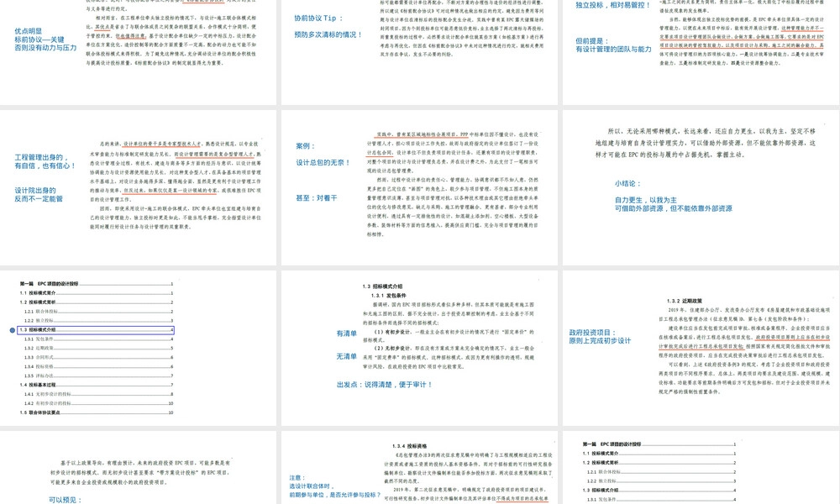Select the page thumbnail containing '小结论:'
The width and height of the screenshot is (840, 504).
point(701,187)
